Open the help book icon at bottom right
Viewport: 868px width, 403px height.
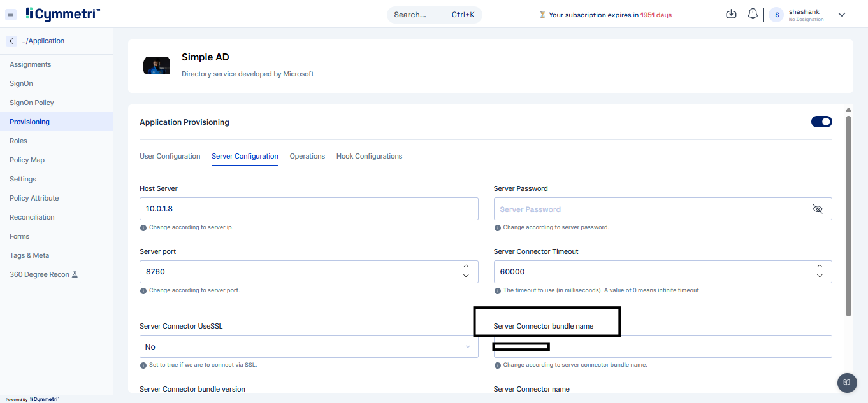pos(846,383)
